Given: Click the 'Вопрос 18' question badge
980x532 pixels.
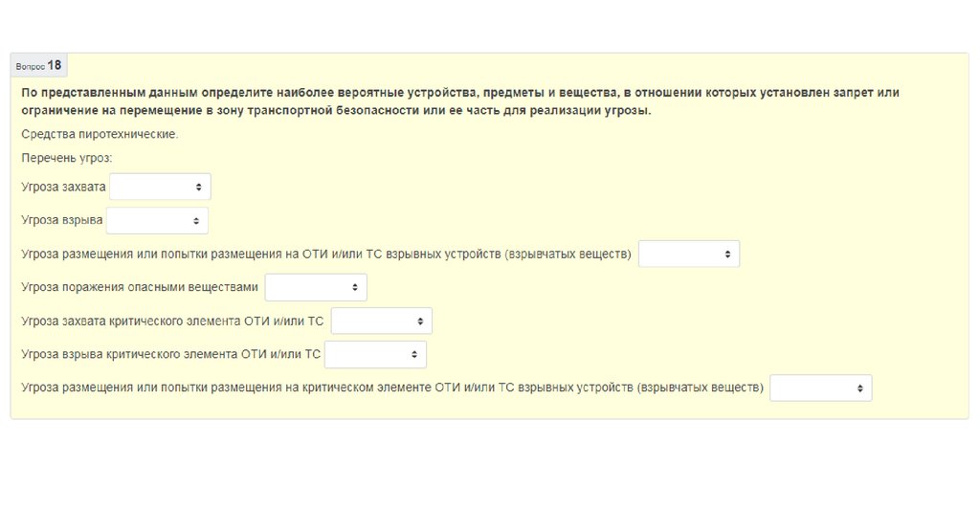Looking at the screenshot, I should (39, 66).
